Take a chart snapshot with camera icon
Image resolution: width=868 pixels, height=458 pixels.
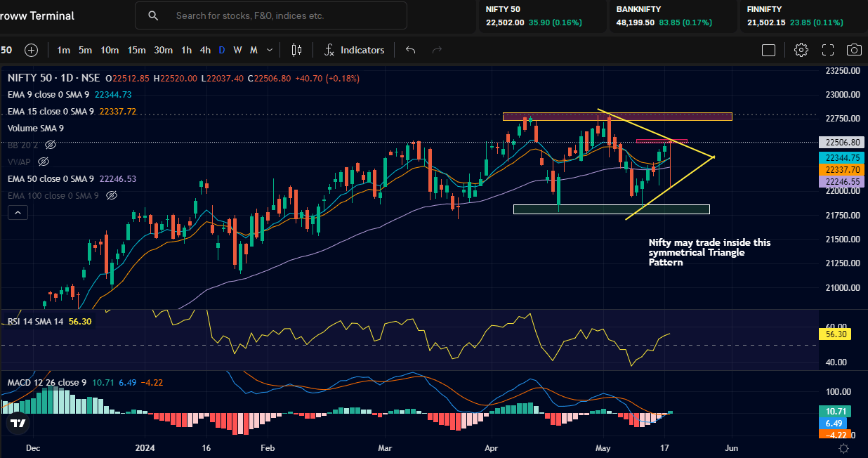(x=854, y=50)
